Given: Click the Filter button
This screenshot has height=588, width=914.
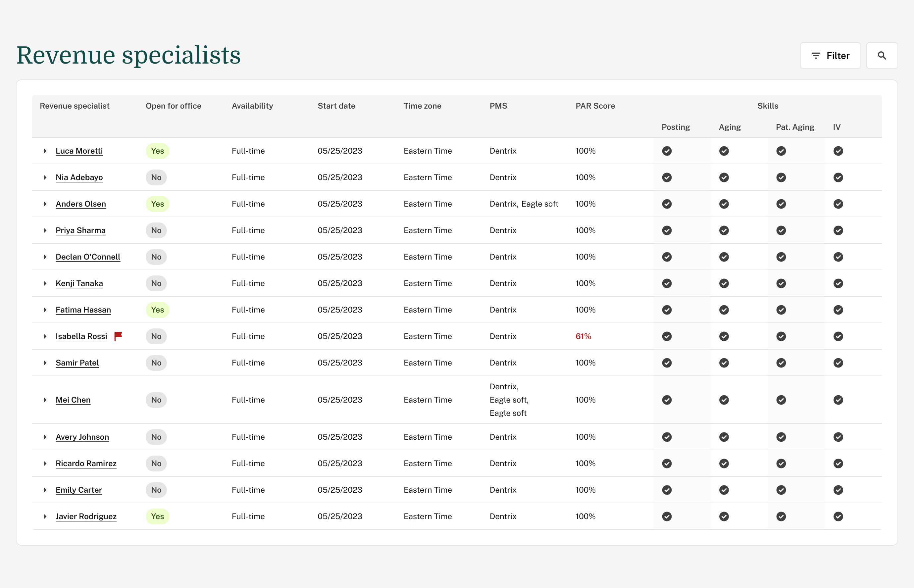Looking at the screenshot, I should (x=831, y=55).
